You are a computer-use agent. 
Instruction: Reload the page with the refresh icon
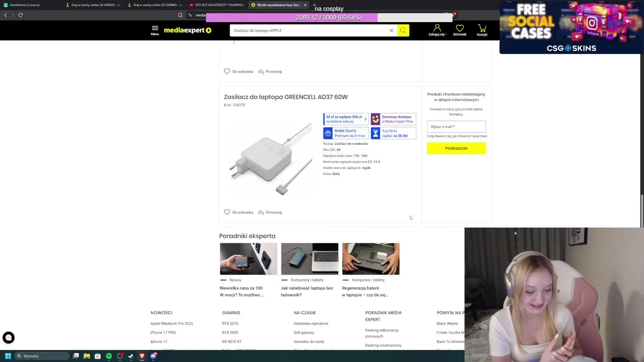click(x=21, y=15)
